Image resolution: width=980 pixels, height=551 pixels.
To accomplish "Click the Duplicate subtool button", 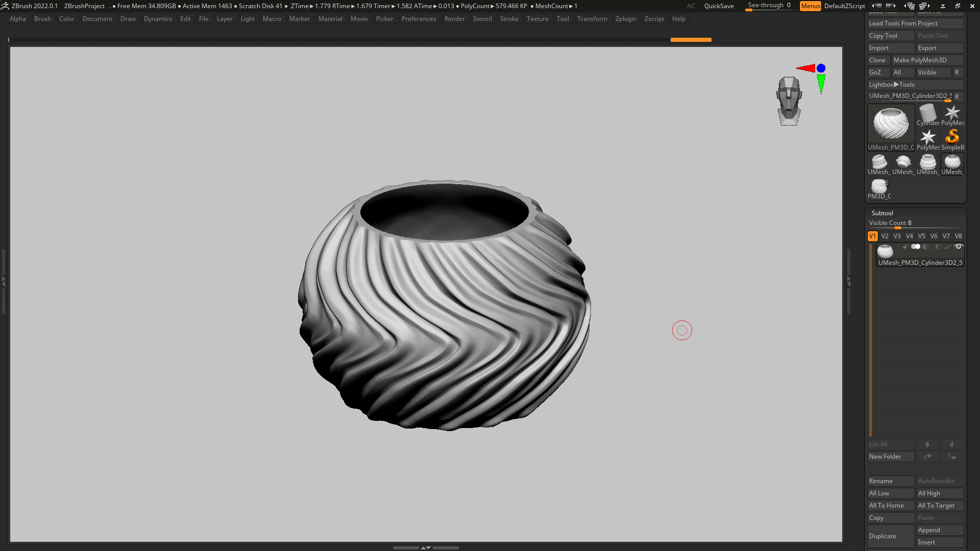I will (891, 536).
